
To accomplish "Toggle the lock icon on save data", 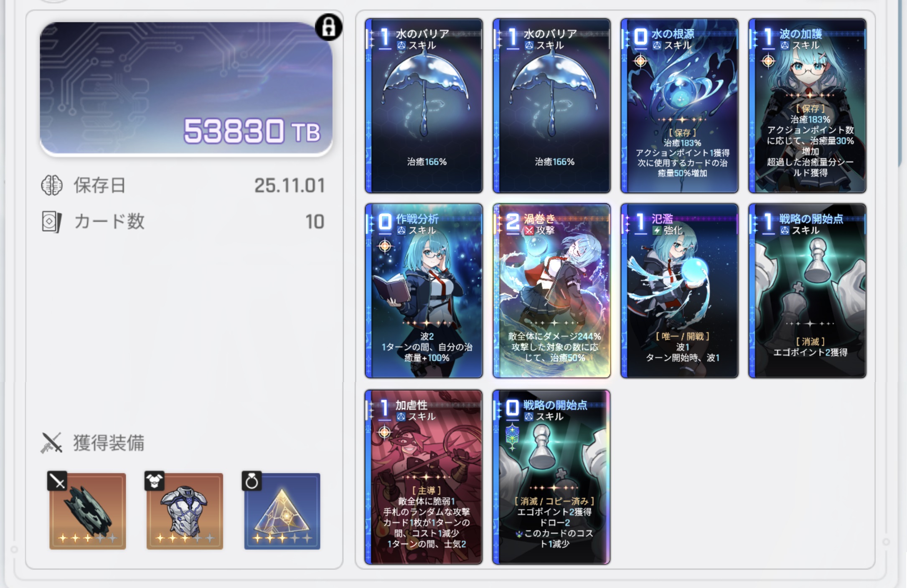I will 329,27.
